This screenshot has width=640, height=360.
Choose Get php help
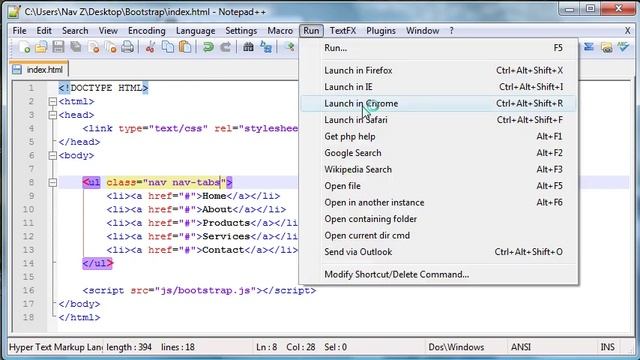click(x=439, y=136)
